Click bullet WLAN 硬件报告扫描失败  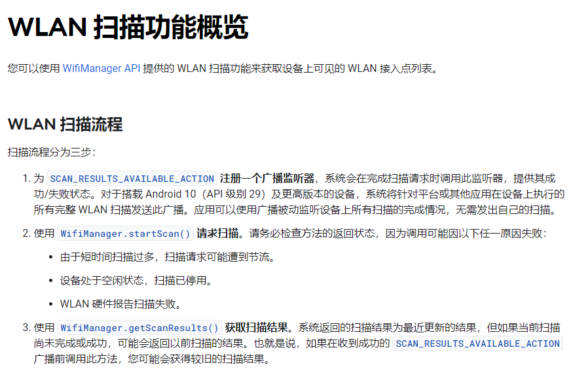[x=120, y=304]
